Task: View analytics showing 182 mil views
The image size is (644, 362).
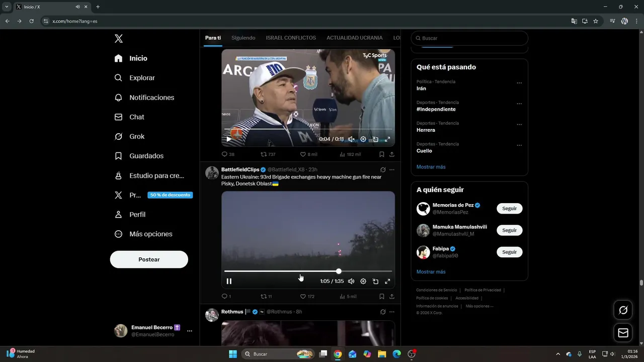Action: tap(350, 154)
